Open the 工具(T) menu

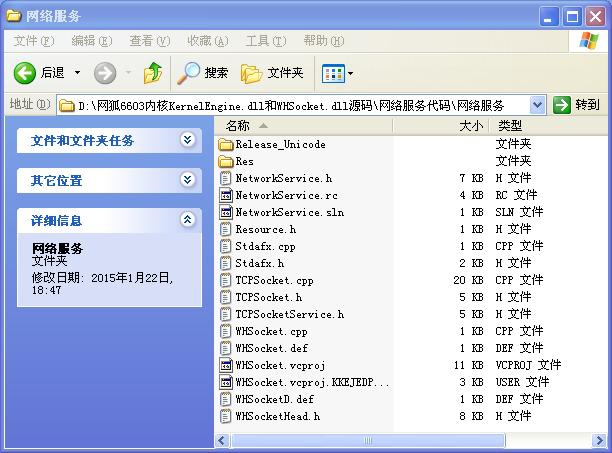point(266,41)
